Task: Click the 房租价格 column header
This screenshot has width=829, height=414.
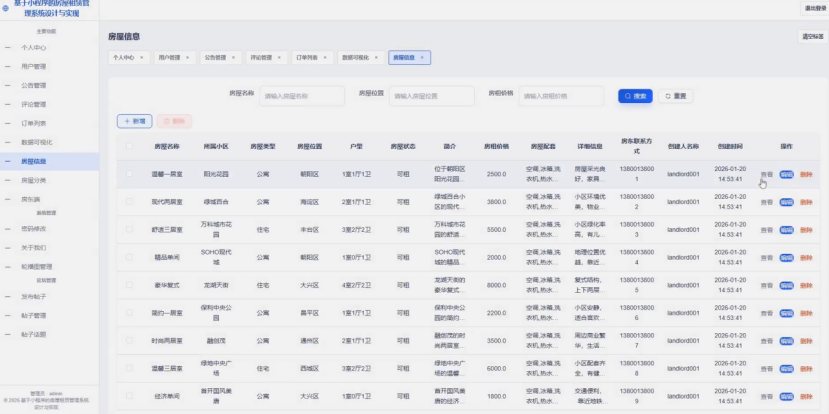Action: [x=496, y=146]
